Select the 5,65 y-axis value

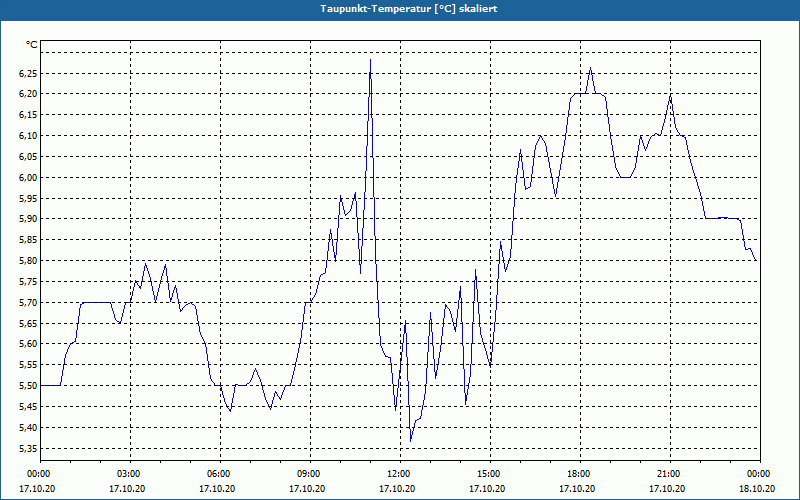tap(28, 323)
